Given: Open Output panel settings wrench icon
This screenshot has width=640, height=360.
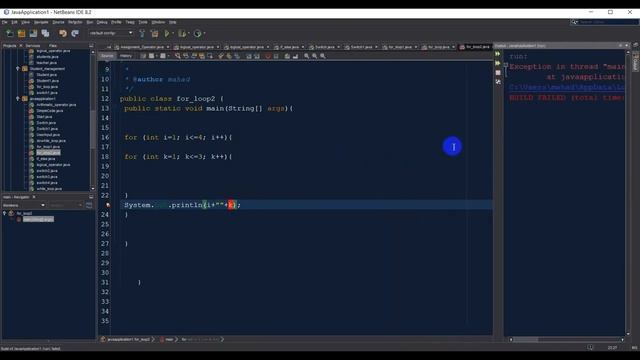Looking at the screenshot, I should coord(498,82).
